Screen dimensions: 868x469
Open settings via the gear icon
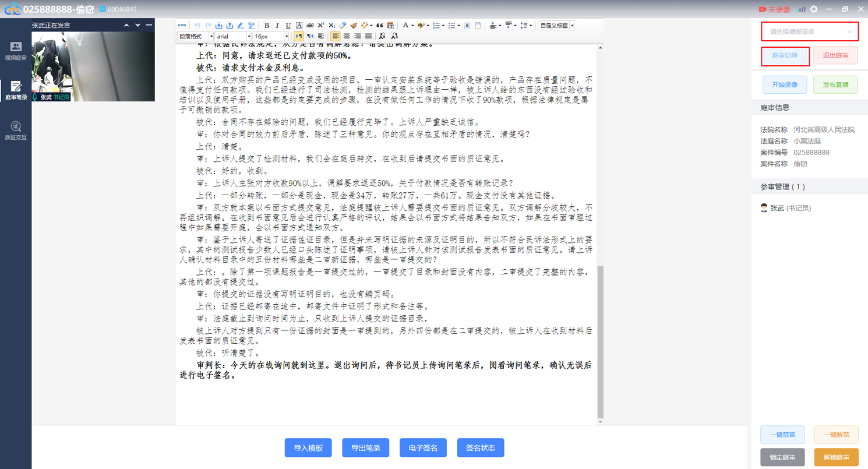[814, 9]
